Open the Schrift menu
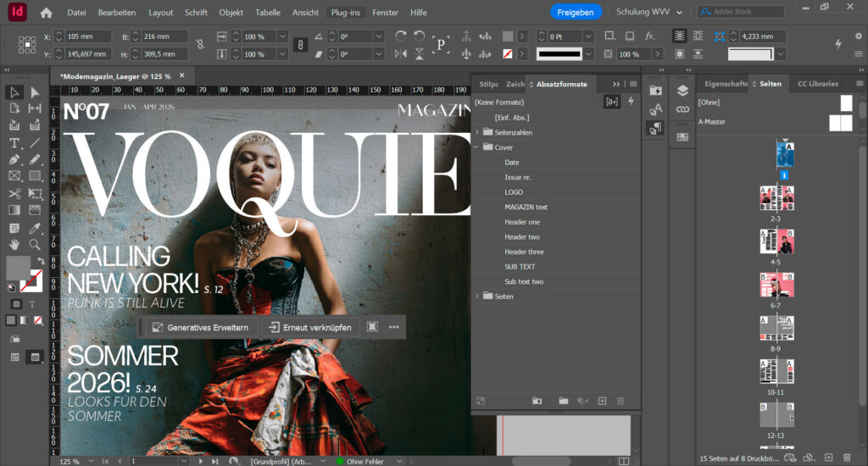Screen dimensions: 868x466 pyautogui.click(x=196, y=12)
